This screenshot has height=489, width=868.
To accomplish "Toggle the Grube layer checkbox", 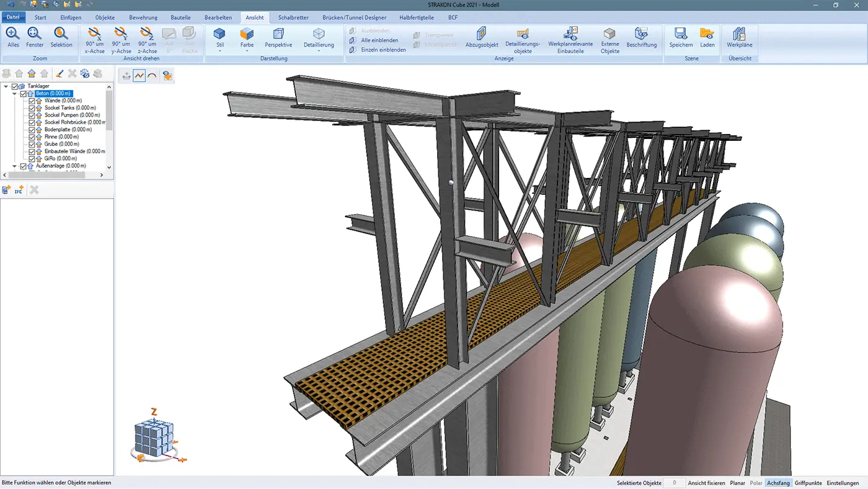I will [x=32, y=144].
